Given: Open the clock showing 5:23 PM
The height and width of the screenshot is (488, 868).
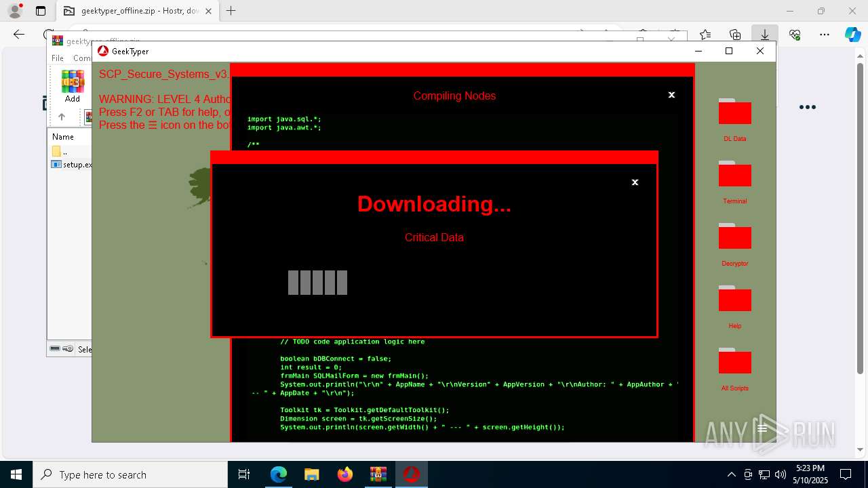Looking at the screenshot, I should (x=810, y=474).
